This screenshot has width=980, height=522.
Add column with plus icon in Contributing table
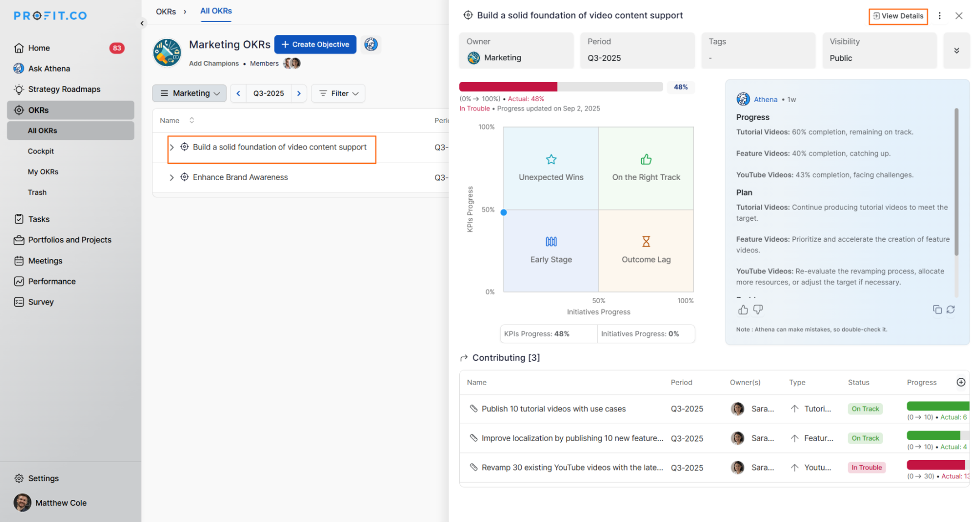click(x=961, y=382)
